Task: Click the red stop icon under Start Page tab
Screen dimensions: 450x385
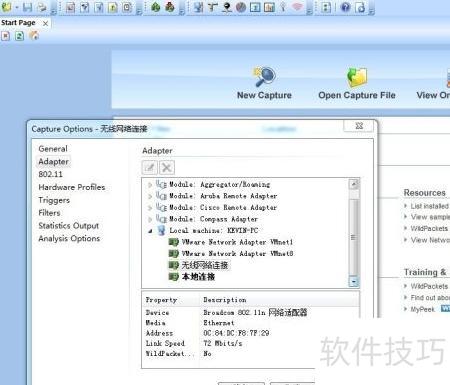Action: (6, 36)
